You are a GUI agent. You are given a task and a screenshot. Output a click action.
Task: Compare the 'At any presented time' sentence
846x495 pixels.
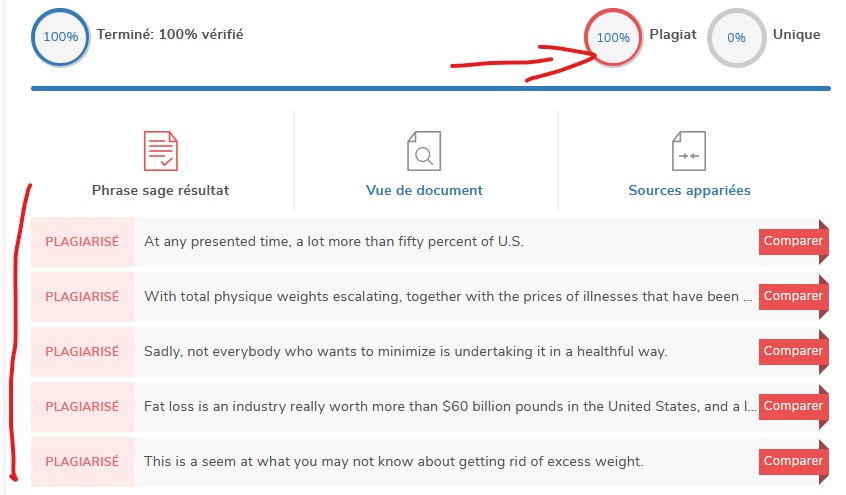(x=792, y=241)
